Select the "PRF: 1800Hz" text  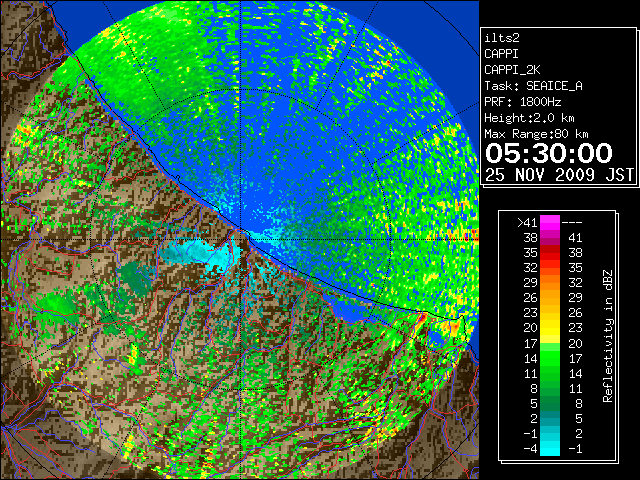tap(523, 102)
